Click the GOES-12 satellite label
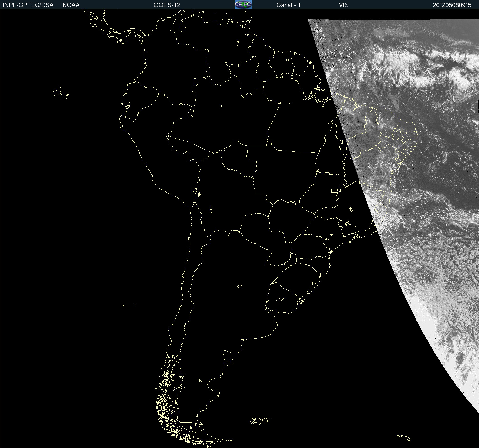The height and width of the screenshot is (448, 479). click(x=167, y=5)
